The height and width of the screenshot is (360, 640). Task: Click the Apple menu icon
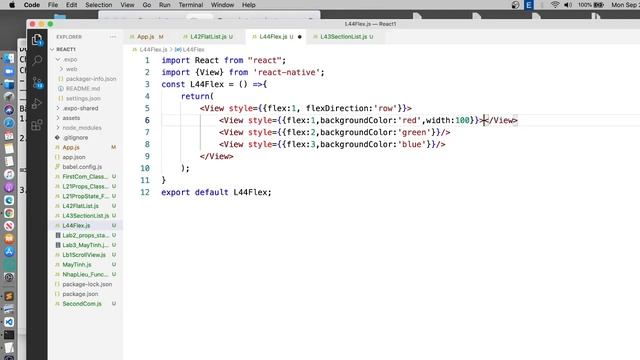click(12, 5)
